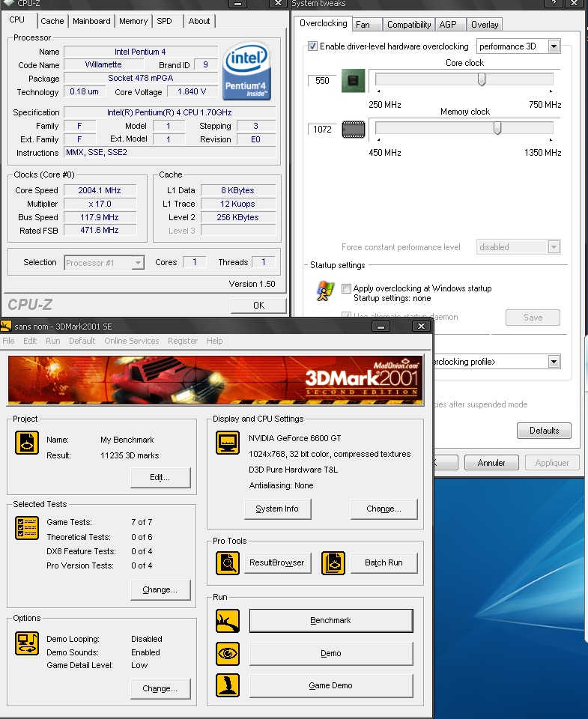Launch the Game Demo button
Image resolution: width=588 pixels, height=719 pixels.
pos(331,685)
